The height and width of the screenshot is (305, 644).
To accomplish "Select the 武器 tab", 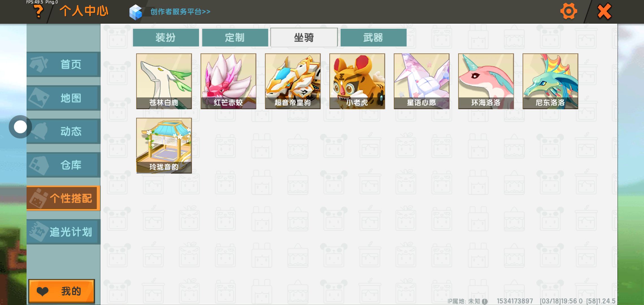I will 373,37.
